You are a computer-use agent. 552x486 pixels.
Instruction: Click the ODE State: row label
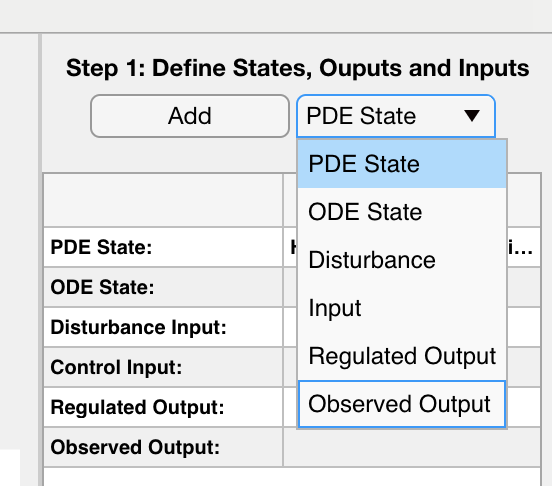(x=102, y=287)
